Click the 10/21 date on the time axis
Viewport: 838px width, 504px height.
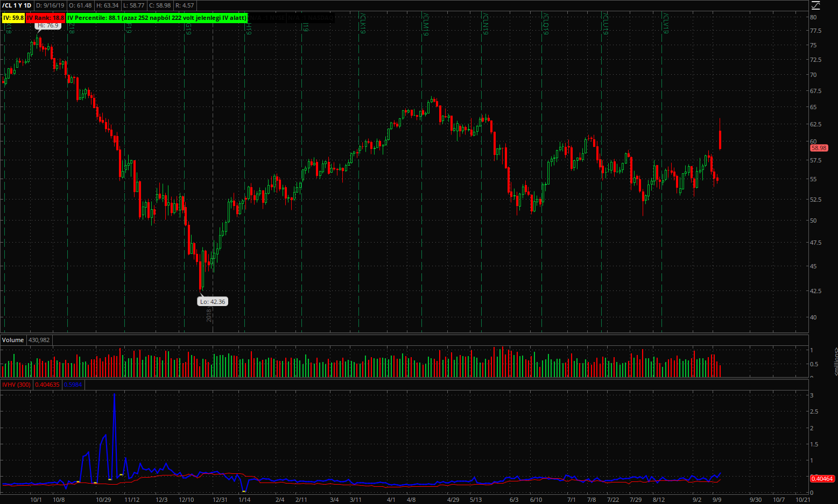(x=803, y=500)
